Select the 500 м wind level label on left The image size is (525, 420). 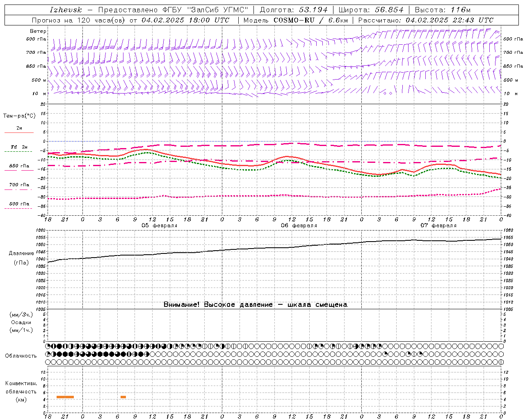click(39, 80)
